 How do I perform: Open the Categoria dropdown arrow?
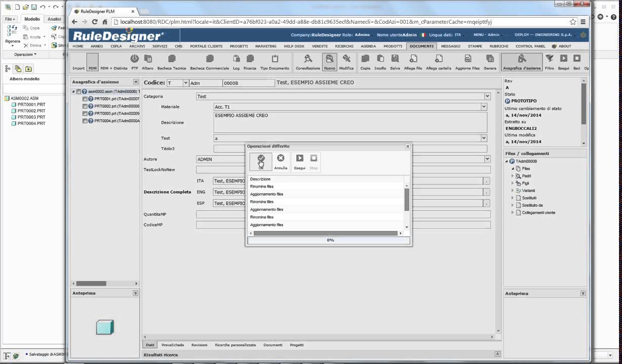[487, 96]
